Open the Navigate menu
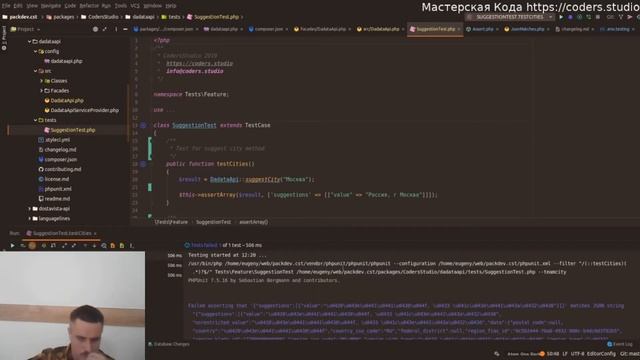The image size is (640, 360). (51, 6)
